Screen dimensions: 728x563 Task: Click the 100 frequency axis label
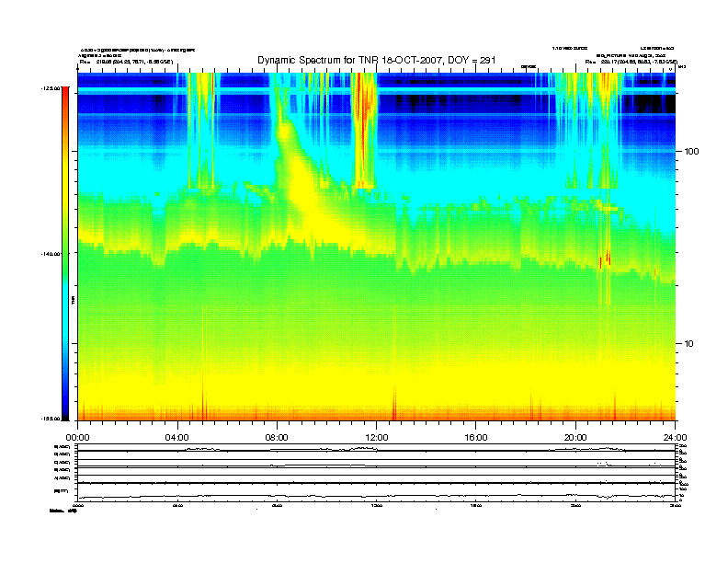[x=691, y=152]
